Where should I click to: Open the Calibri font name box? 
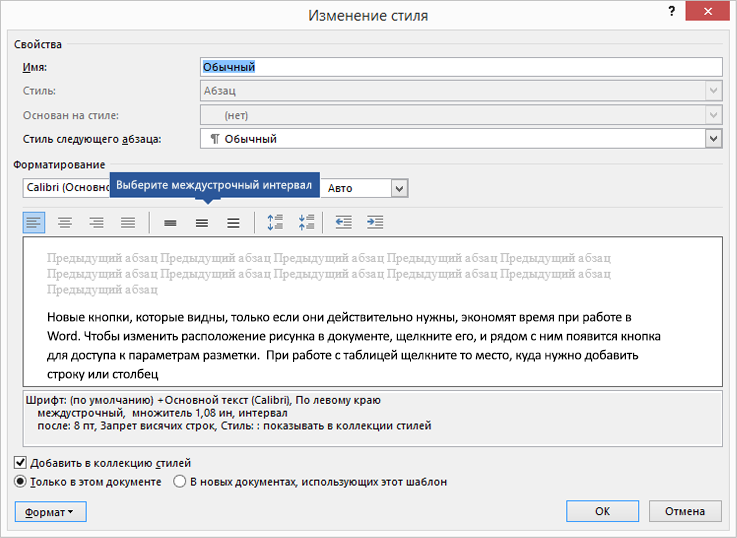point(66,187)
